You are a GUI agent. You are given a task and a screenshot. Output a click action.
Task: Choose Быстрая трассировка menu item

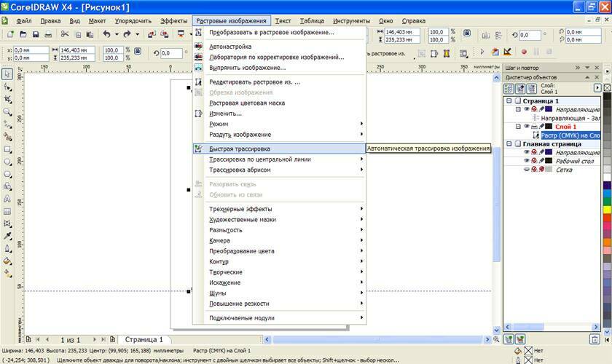[239, 149]
